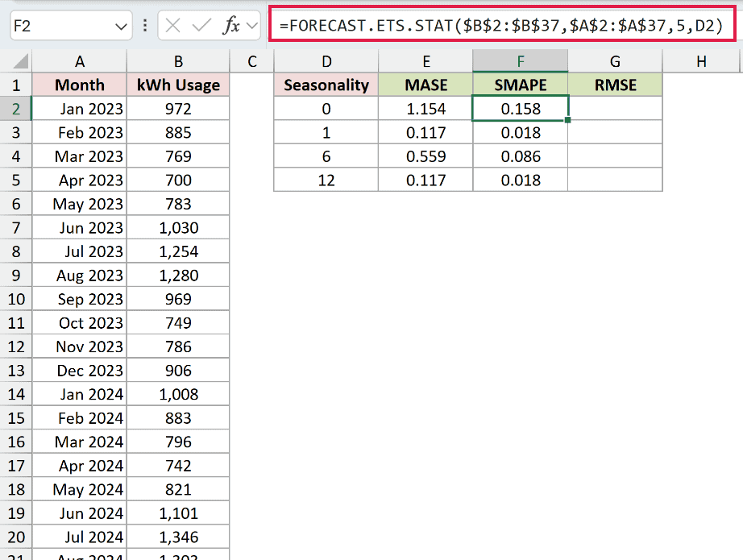Click inside the FORECAST.ETS.STAT formula bar
The height and width of the screenshot is (560, 743).
501,25
